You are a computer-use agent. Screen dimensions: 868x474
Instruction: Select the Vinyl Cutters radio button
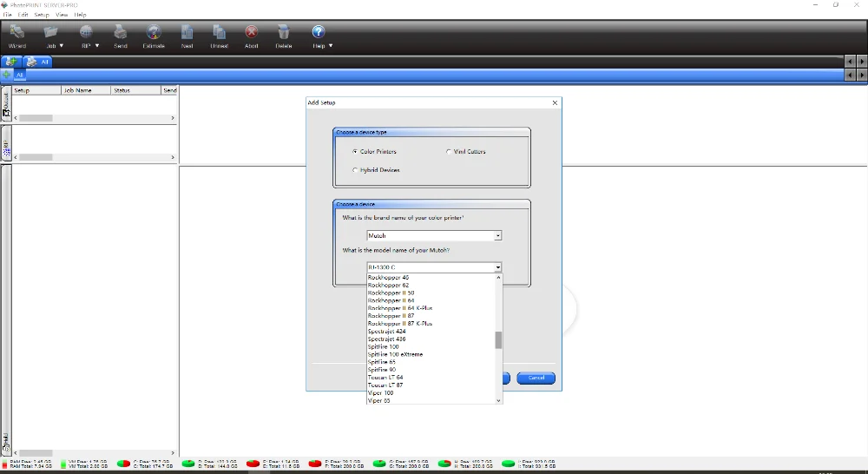click(449, 151)
